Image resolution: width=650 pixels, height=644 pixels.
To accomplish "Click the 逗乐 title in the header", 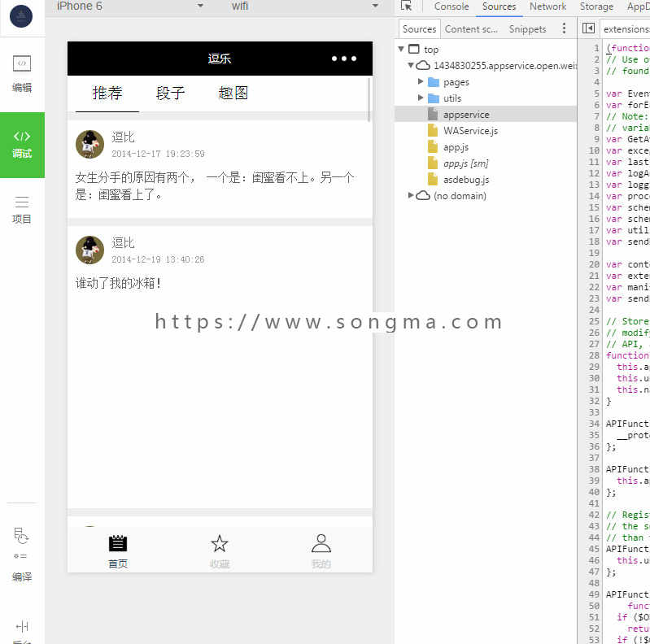I will coord(220,59).
